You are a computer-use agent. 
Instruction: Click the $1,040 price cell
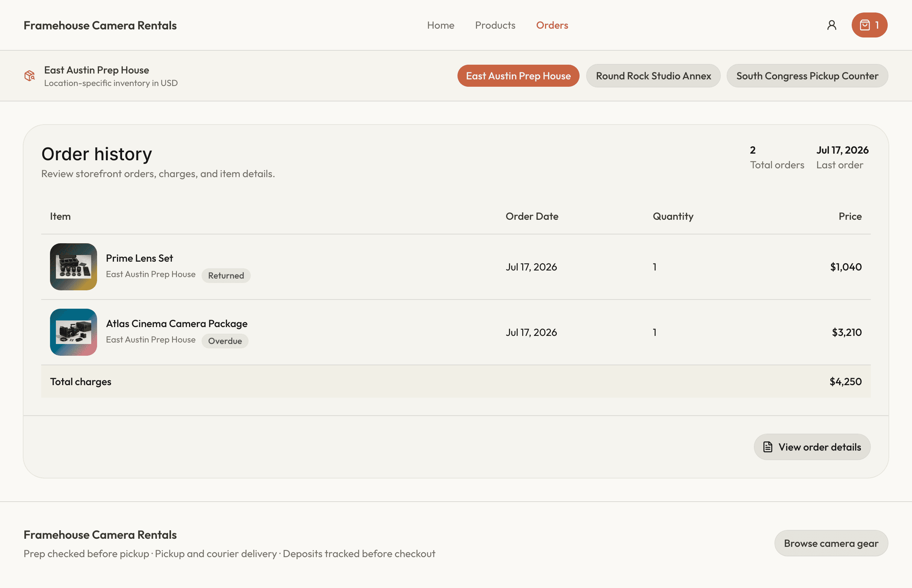(x=845, y=266)
